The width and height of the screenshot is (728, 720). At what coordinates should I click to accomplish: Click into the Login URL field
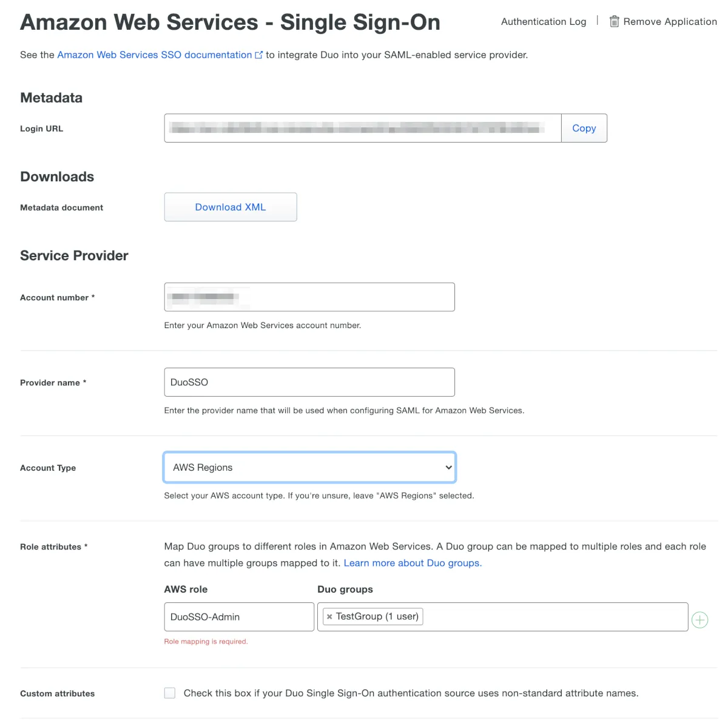point(362,129)
